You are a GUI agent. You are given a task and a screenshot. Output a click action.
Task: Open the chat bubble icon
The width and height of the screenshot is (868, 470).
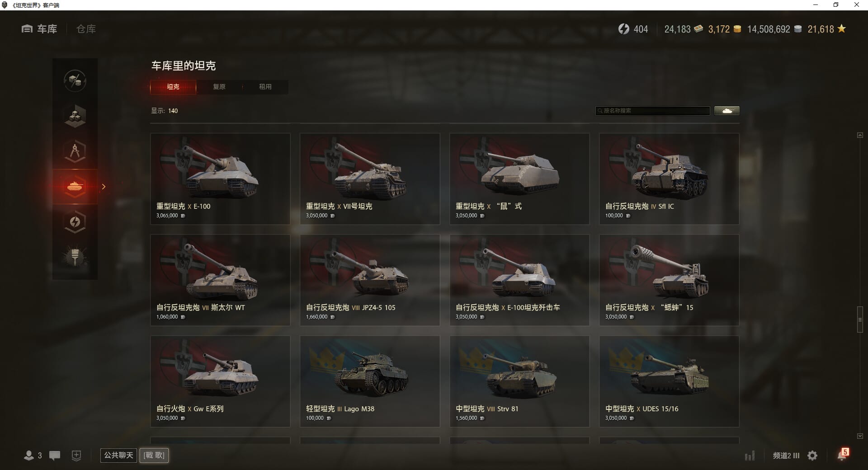pos(55,456)
